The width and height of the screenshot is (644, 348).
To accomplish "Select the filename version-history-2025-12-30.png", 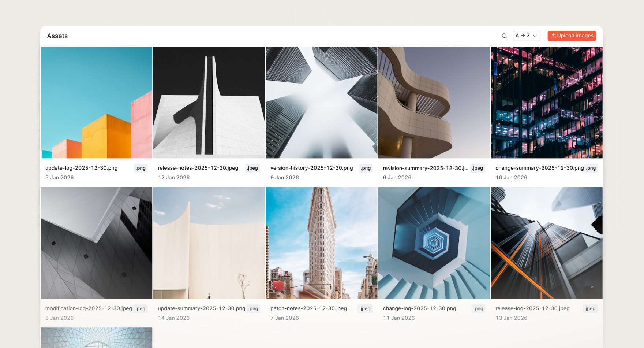I will click(x=312, y=168).
